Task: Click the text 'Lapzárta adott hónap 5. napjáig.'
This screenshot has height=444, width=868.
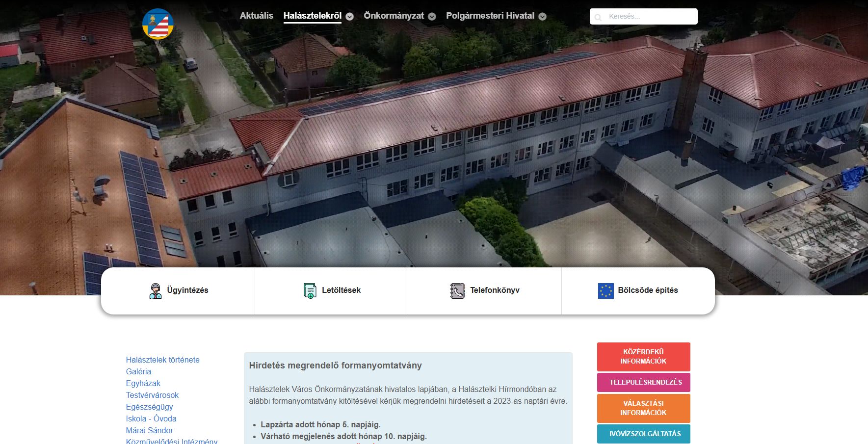Action: [320, 424]
